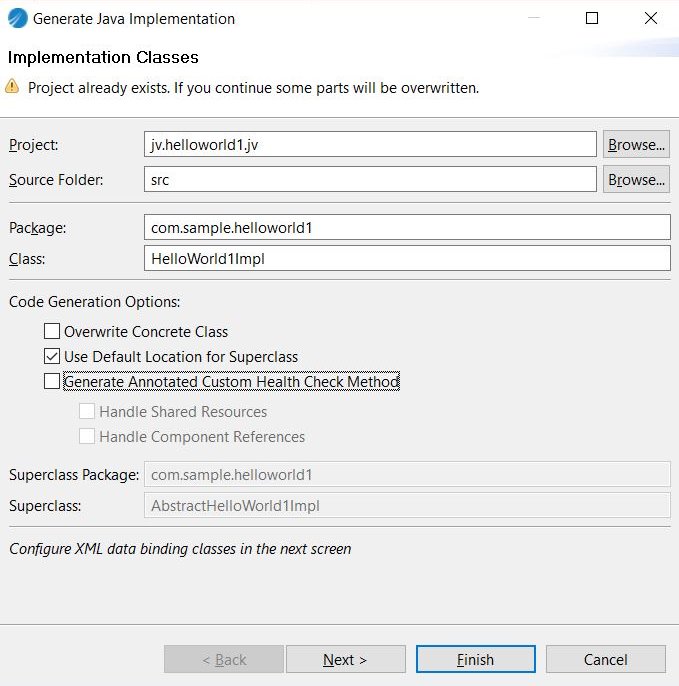
Task: Tick Generate Annotated Custom Health Check Method
Action: pyautogui.click(x=52, y=381)
